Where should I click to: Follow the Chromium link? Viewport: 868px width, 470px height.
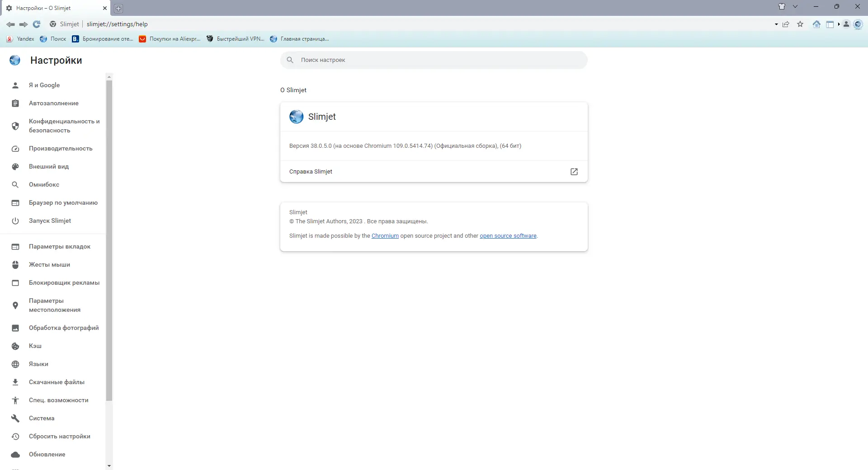point(385,236)
